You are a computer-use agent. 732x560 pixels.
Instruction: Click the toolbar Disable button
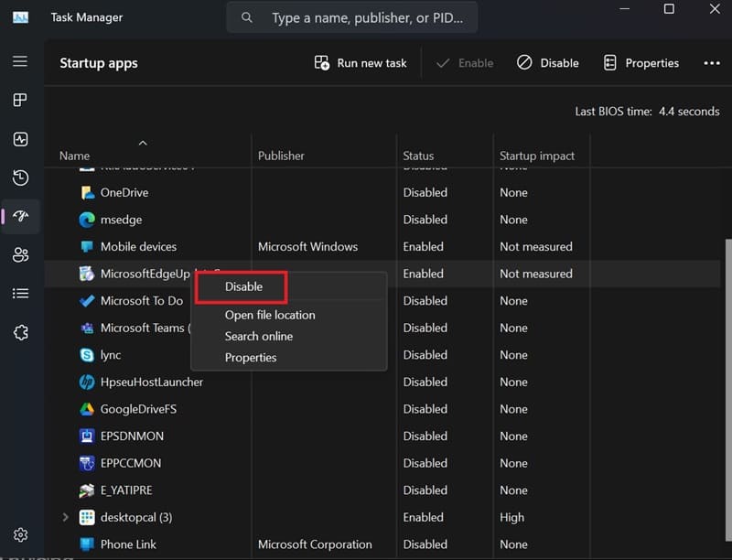[x=548, y=63]
